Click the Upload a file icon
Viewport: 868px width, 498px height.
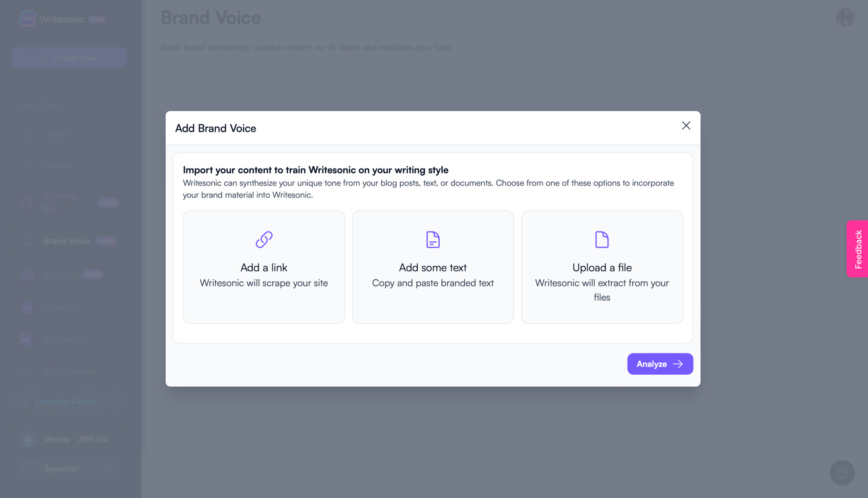point(602,238)
